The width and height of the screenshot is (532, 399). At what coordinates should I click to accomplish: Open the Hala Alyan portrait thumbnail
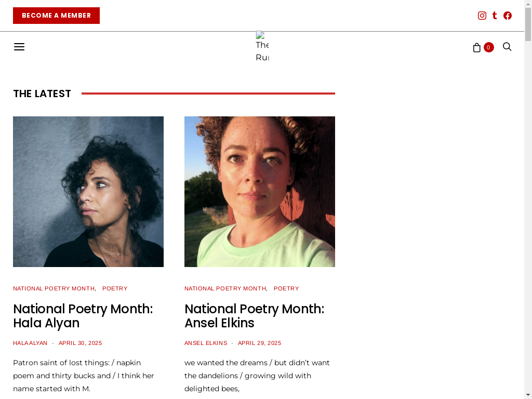coord(88,192)
